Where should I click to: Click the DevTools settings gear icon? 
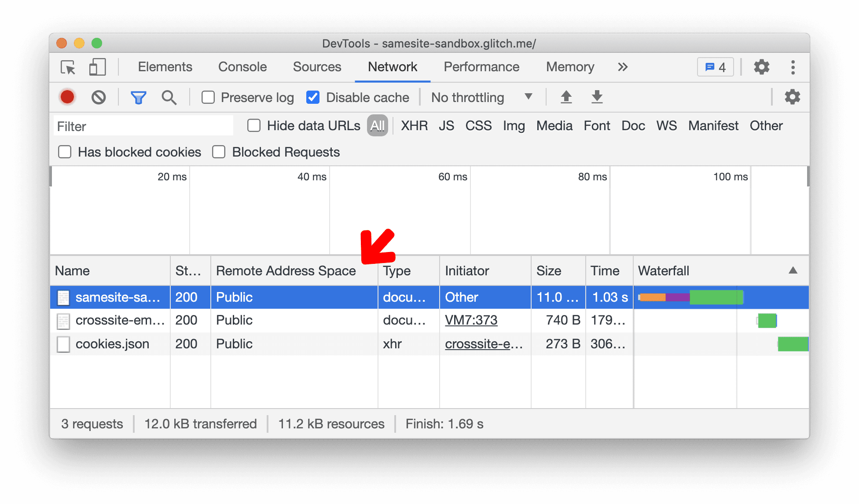point(762,66)
